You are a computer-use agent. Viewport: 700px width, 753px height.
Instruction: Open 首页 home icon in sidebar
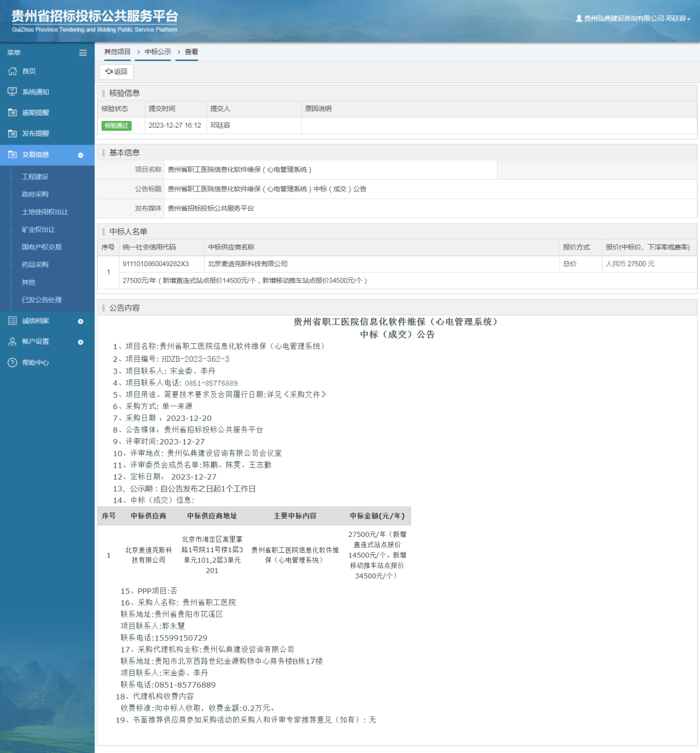point(12,71)
